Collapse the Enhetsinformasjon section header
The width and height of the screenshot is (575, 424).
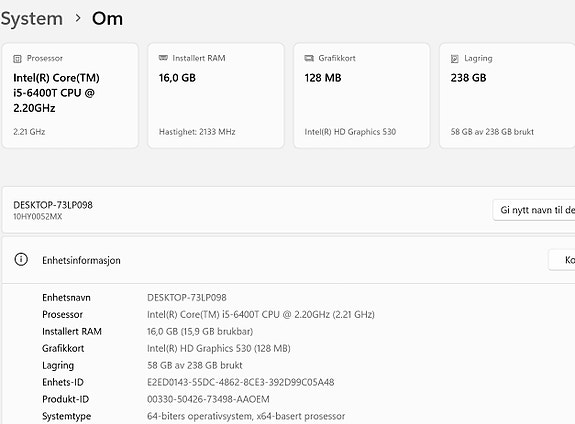[289, 260]
